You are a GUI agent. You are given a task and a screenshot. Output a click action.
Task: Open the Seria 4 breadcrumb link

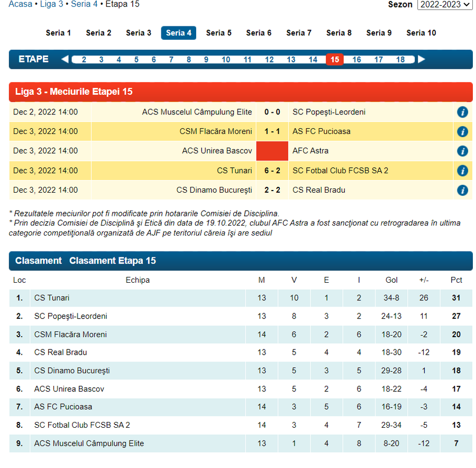click(84, 4)
